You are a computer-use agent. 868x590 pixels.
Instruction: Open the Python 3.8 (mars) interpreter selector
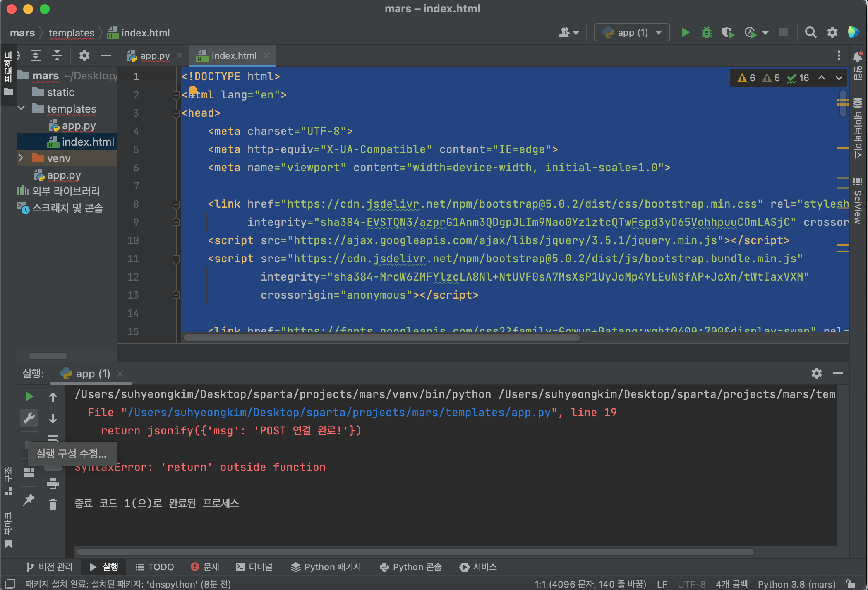796,584
